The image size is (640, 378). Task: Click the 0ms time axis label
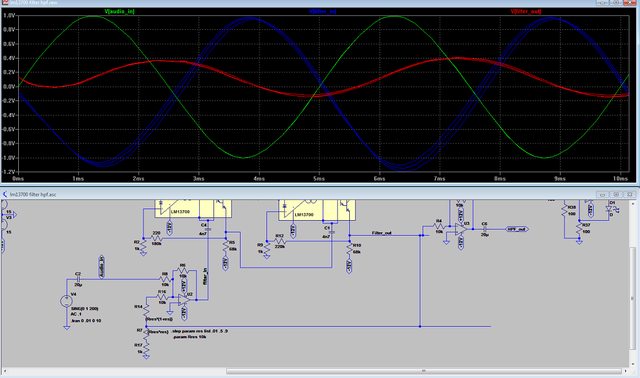(18, 179)
